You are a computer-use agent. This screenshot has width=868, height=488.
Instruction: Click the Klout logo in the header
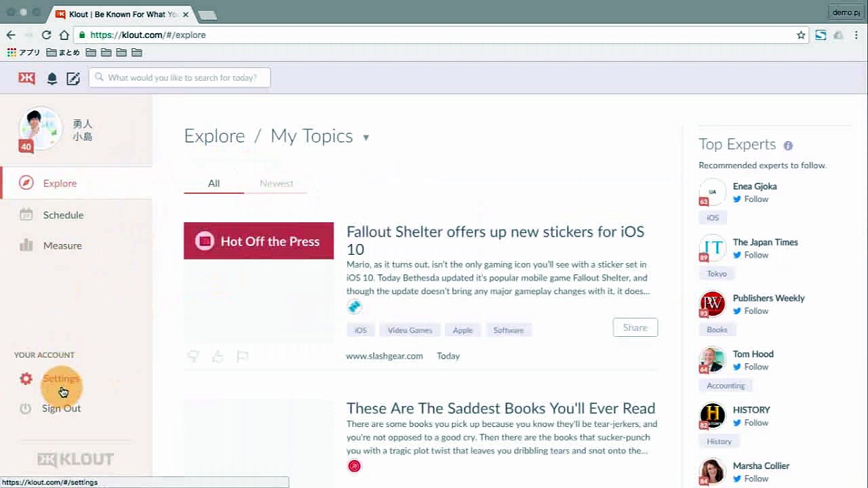(26, 78)
